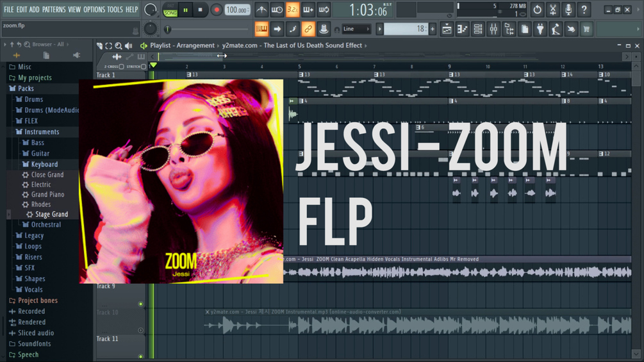Collapse the Instruments folder
The width and height of the screenshot is (644, 362).
(42, 132)
